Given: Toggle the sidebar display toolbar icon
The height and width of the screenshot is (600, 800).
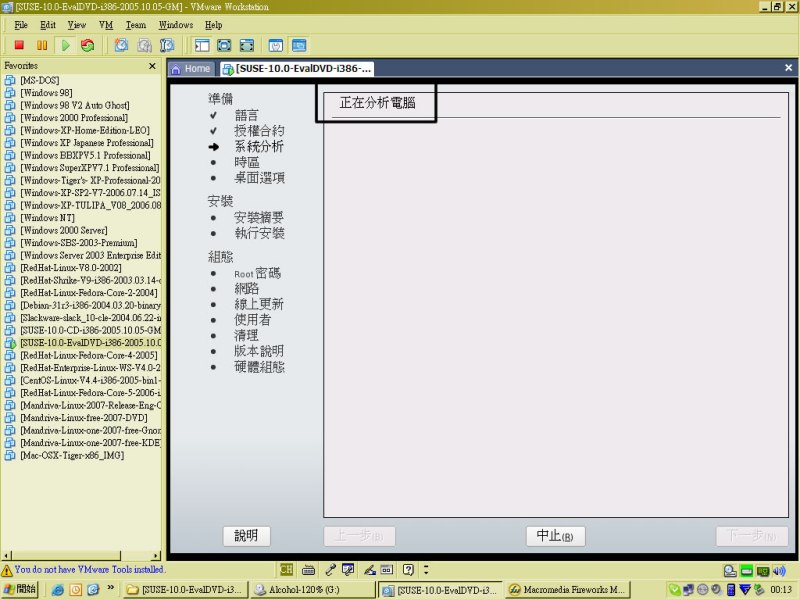Looking at the screenshot, I should click(202, 45).
